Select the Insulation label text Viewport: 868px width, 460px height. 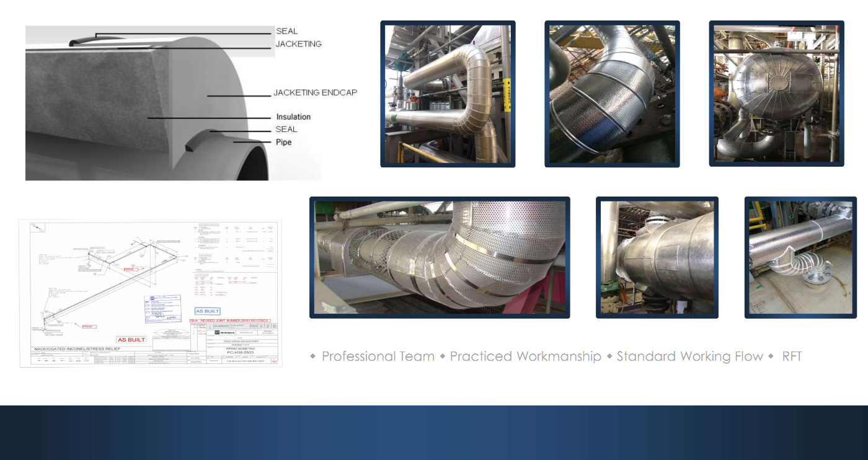tap(293, 117)
